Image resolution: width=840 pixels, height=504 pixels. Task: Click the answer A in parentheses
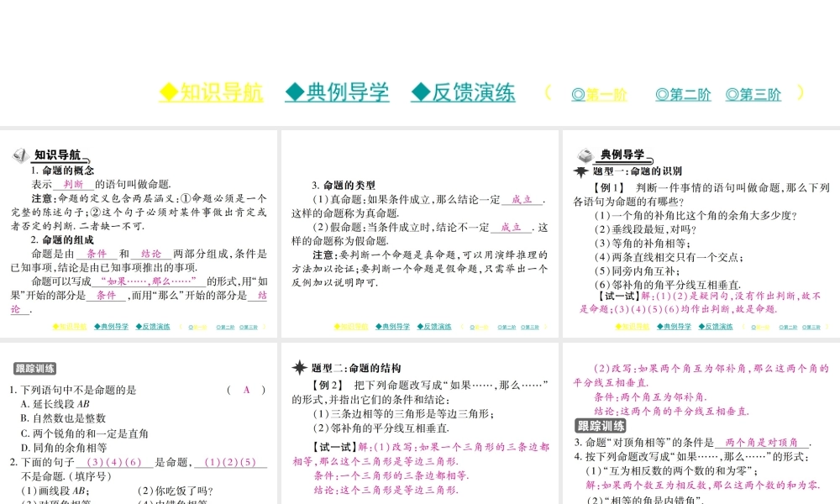[246, 390]
